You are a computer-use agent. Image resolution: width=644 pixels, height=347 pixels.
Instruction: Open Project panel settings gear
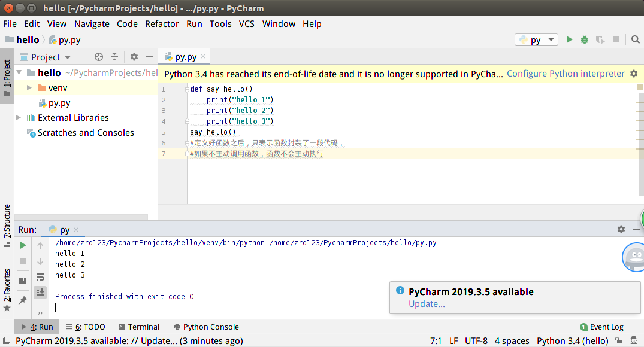tap(134, 57)
